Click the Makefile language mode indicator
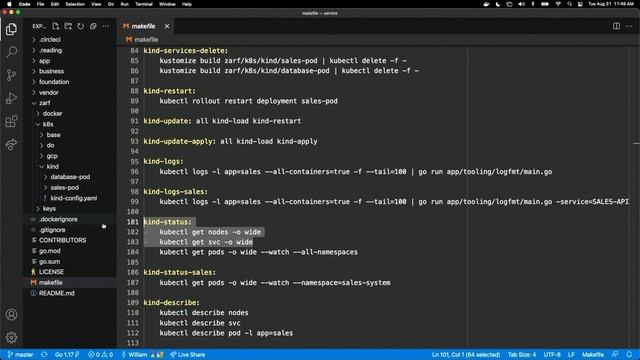The height and width of the screenshot is (360, 640). click(593, 355)
